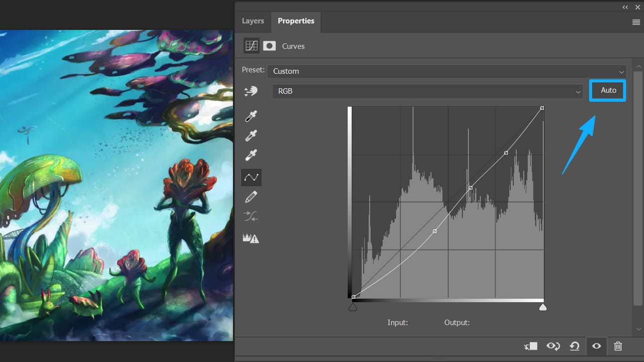Select the on-image targeted adjustment tool
Screen dimensions: 644x362
tap(251, 91)
